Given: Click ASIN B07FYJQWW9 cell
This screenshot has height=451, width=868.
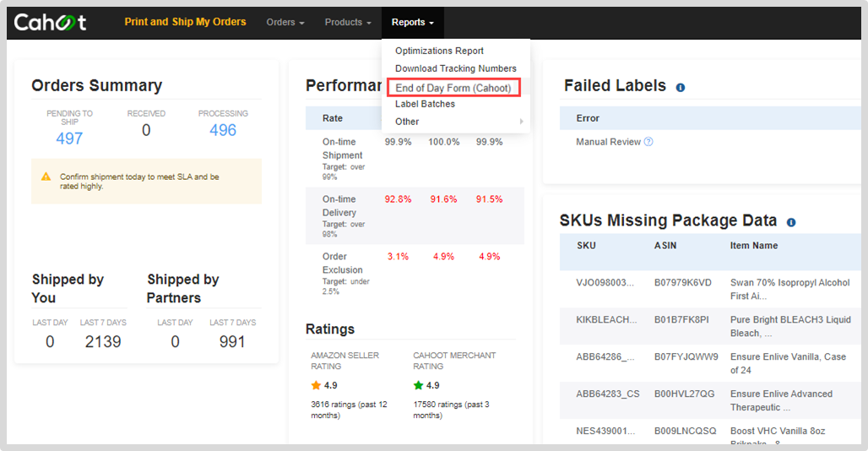Looking at the screenshot, I should coord(686,357).
